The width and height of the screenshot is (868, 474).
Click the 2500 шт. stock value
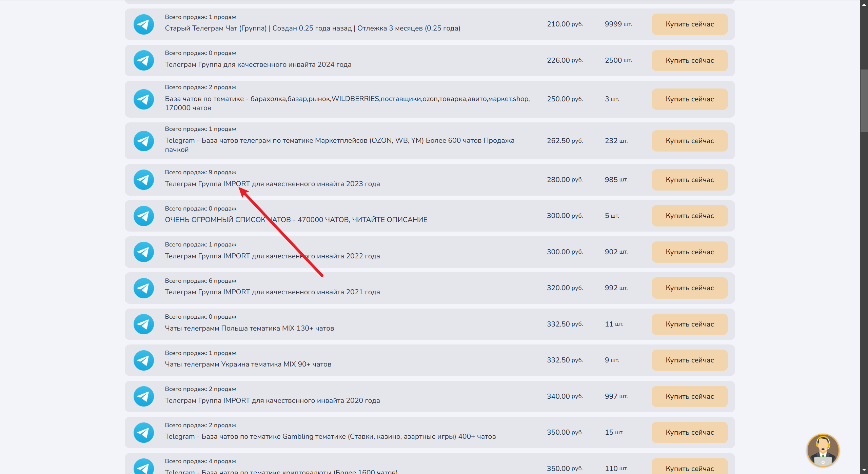click(x=618, y=60)
